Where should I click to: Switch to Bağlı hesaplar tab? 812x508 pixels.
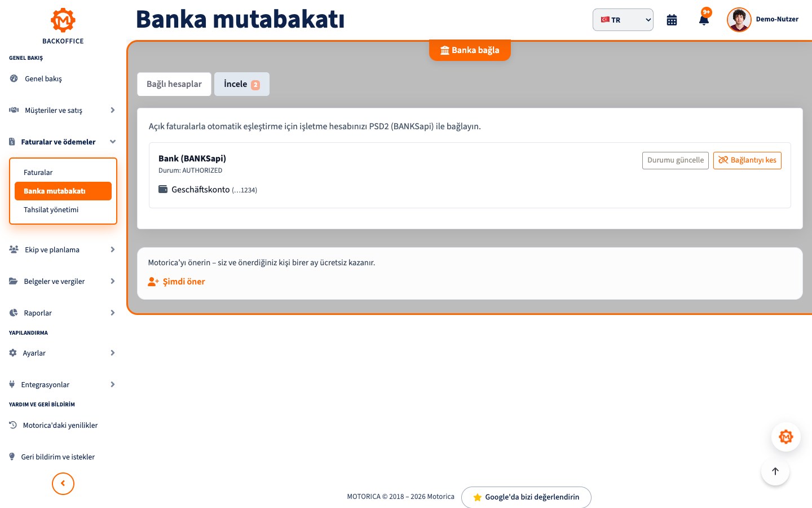point(174,84)
